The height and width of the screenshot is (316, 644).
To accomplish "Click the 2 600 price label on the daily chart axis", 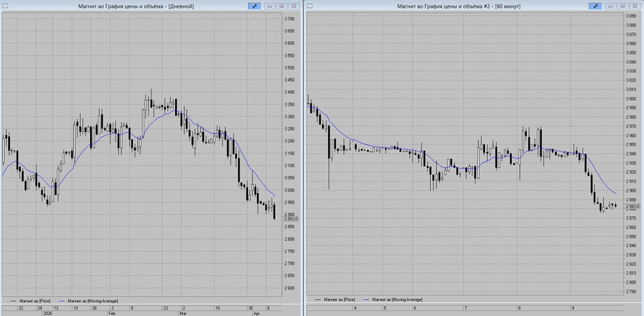I will (290, 288).
